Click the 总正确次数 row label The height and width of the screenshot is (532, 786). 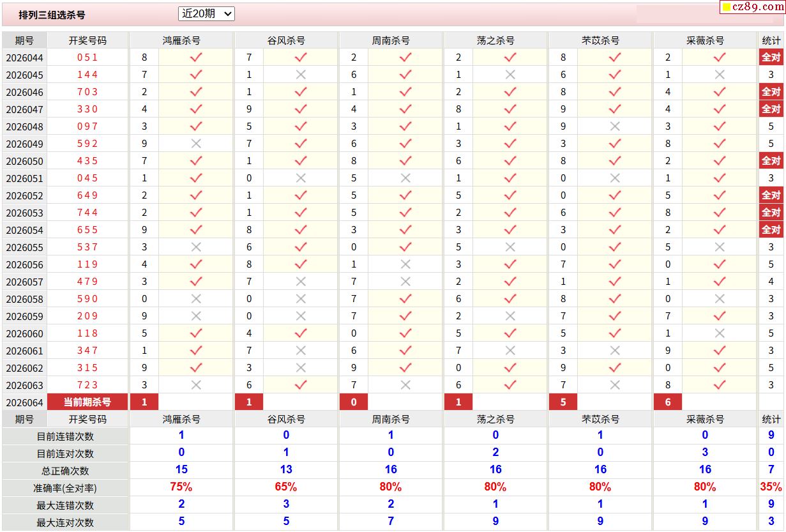click(65, 471)
